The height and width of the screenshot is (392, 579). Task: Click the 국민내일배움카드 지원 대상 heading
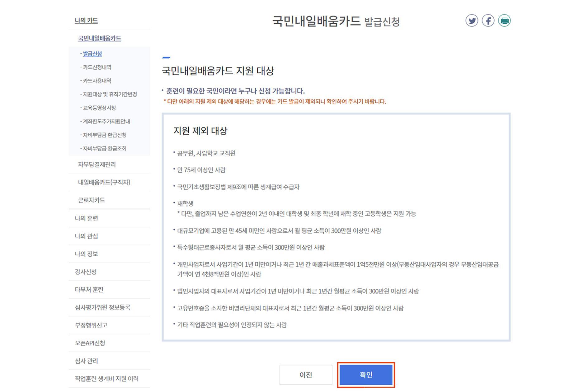pyautogui.click(x=218, y=71)
